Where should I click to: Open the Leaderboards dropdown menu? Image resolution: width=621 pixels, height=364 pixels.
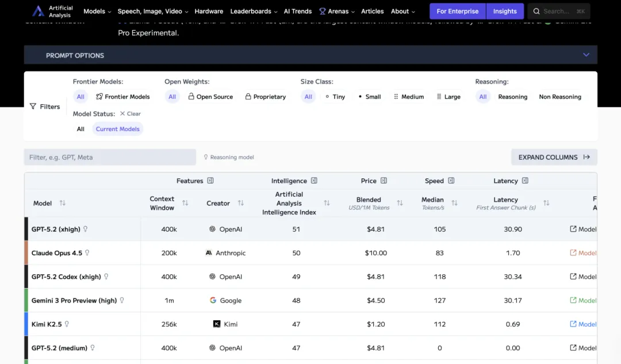coord(254,11)
